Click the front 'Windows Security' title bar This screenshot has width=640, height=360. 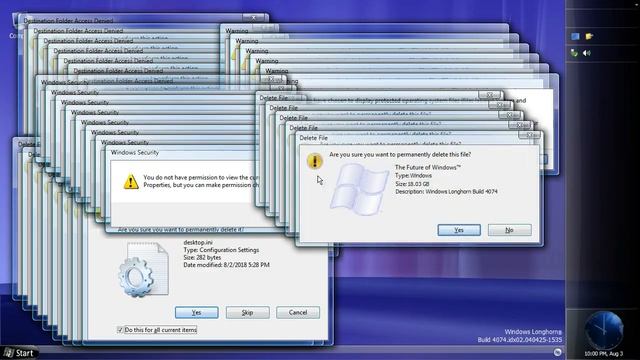[x=182, y=153]
